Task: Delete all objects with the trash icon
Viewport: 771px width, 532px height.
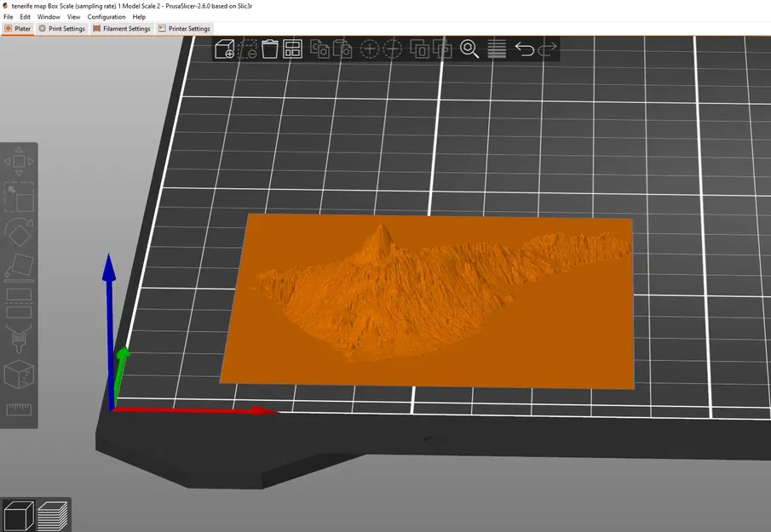Action: [270, 49]
